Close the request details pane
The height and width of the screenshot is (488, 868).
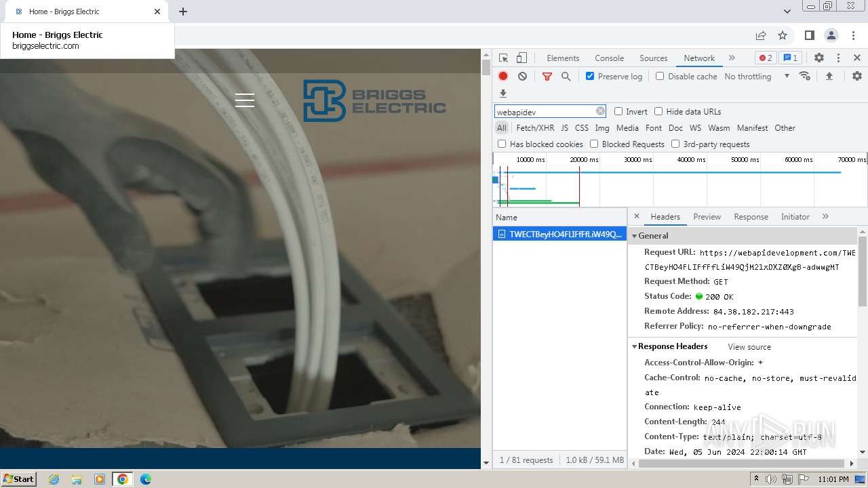pos(636,216)
